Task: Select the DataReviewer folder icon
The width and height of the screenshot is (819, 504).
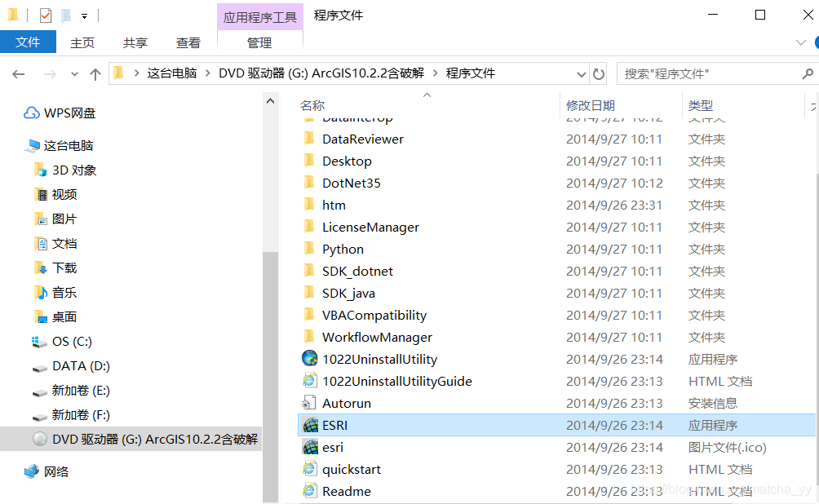Action: click(309, 139)
